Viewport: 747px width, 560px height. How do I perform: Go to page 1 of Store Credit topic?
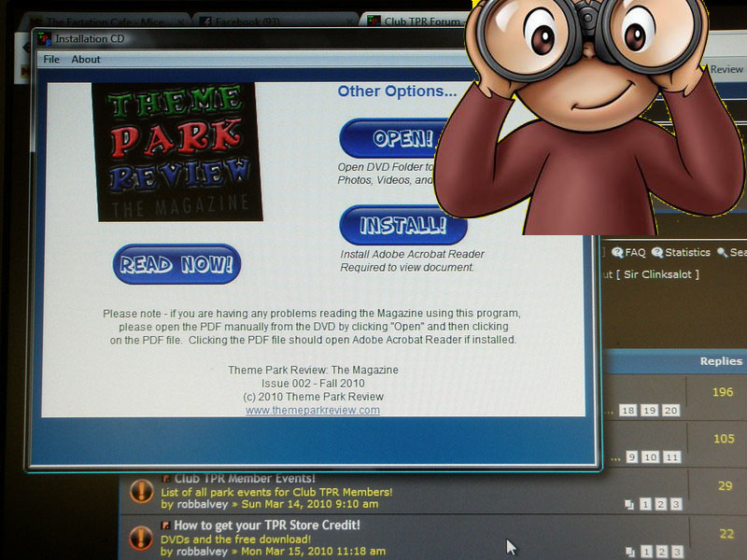tap(646, 552)
